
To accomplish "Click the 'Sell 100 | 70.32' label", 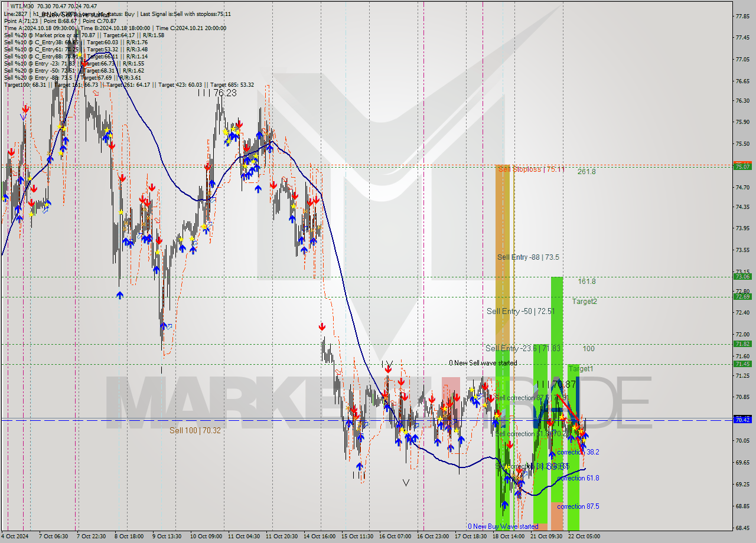I will click(x=195, y=430).
